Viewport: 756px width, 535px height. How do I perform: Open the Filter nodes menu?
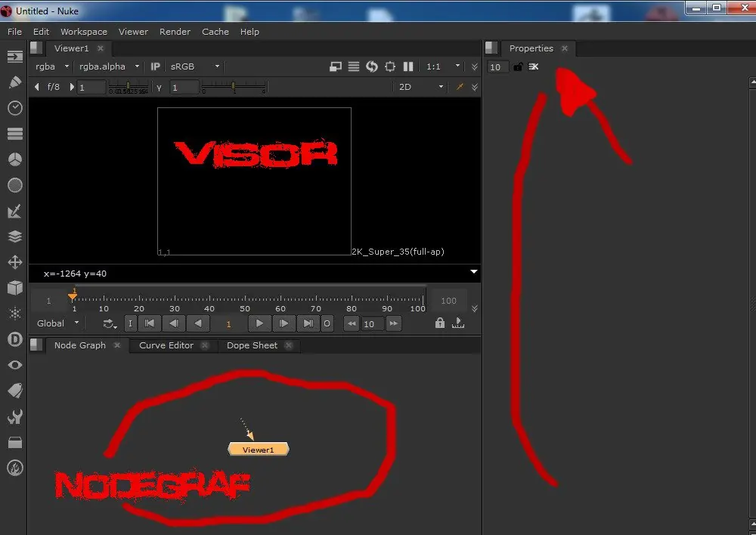pos(15,185)
